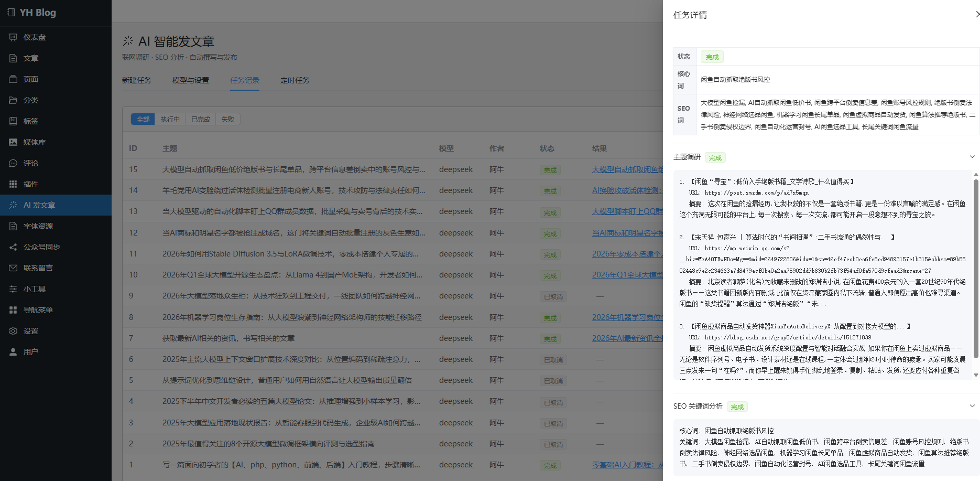Close the 任务详情 drawer panel
Viewport: 980px width, 481px height.
pyautogui.click(x=977, y=15)
